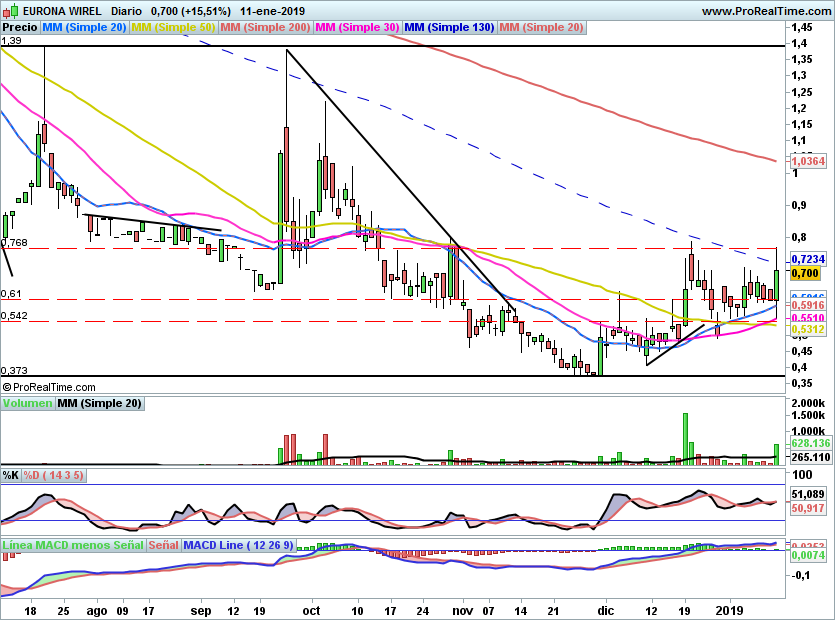
Task: Click the 628.136 volume value tag
Action: [811, 443]
